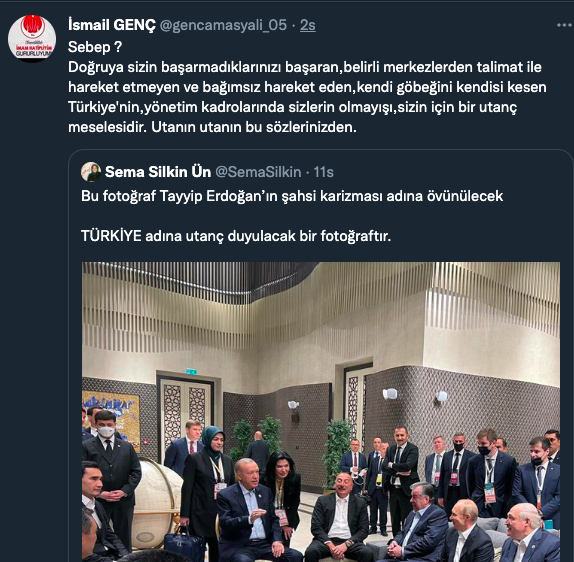Click the large white globe in the photo
The width and height of the screenshot is (574, 562).
(x=157, y=505)
